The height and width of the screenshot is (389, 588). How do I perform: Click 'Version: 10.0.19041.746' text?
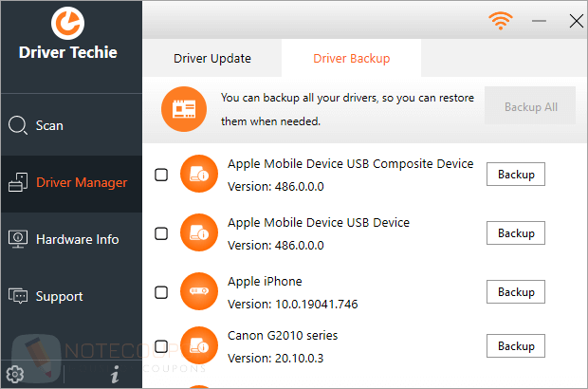[293, 305]
